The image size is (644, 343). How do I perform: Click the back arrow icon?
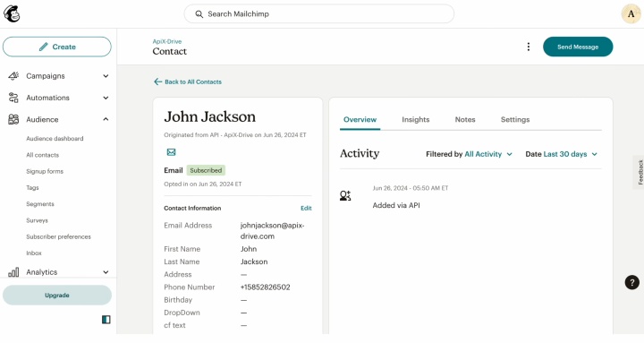click(157, 81)
